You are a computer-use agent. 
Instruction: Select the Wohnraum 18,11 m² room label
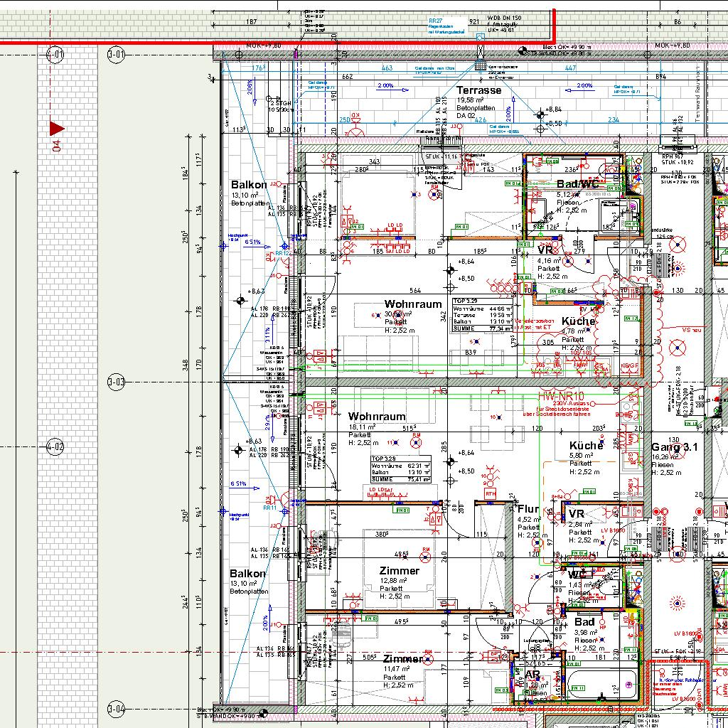(x=377, y=417)
